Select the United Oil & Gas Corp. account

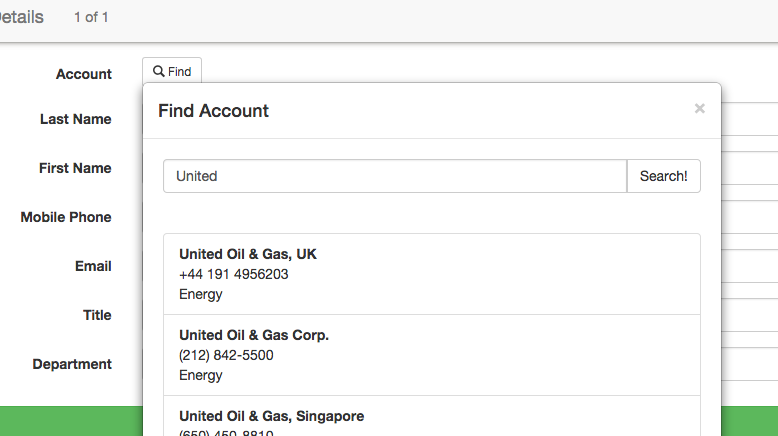point(432,355)
